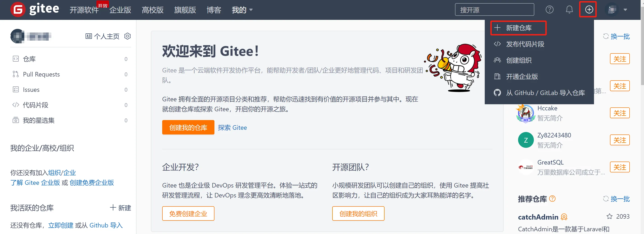The width and height of the screenshot is (644, 234).
Task: Select 新建仓库 from the create menu
Action: (x=518, y=28)
